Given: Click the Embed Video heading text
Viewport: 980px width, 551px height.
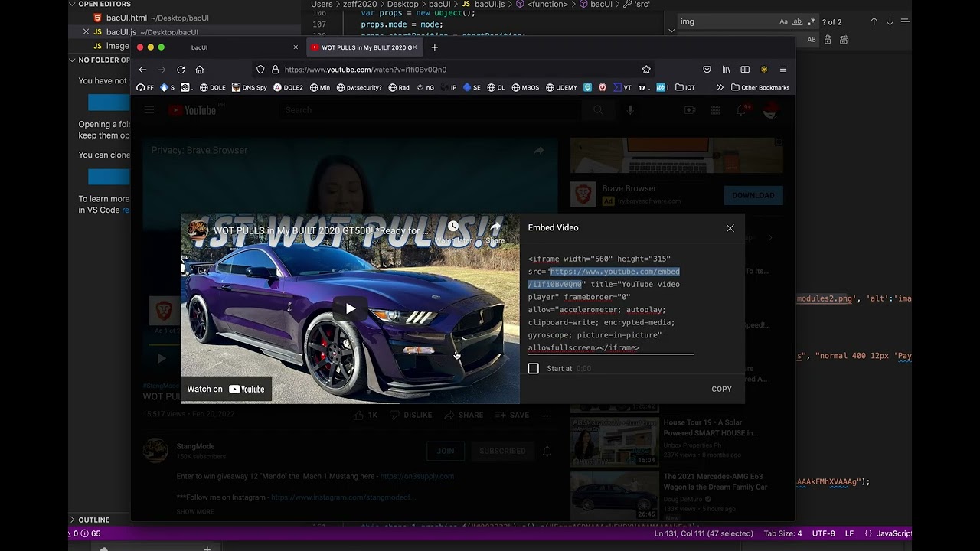Looking at the screenshot, I should pyautogui.click(x=553, y=228).
